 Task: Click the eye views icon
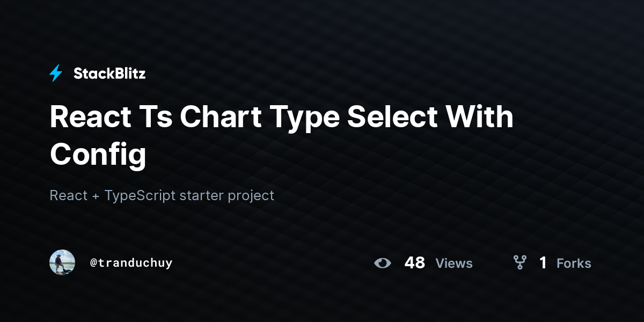(x=382, y=263)
